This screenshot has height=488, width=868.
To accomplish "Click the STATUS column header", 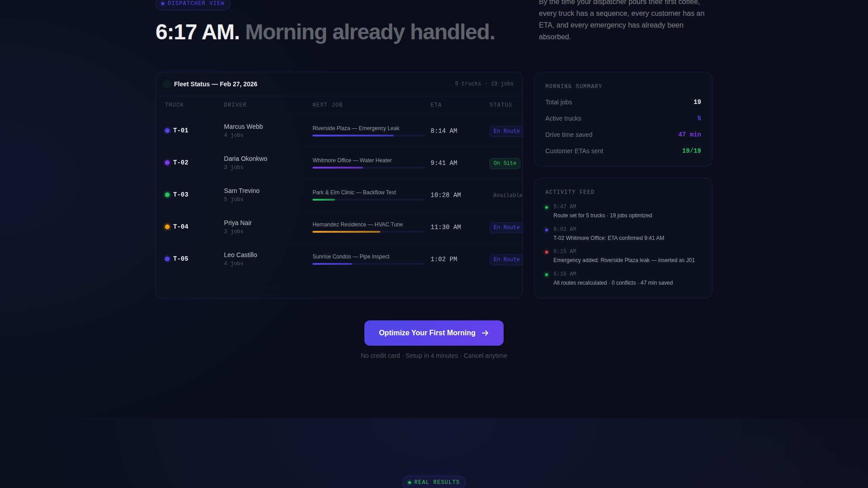I will pos(501,105).
